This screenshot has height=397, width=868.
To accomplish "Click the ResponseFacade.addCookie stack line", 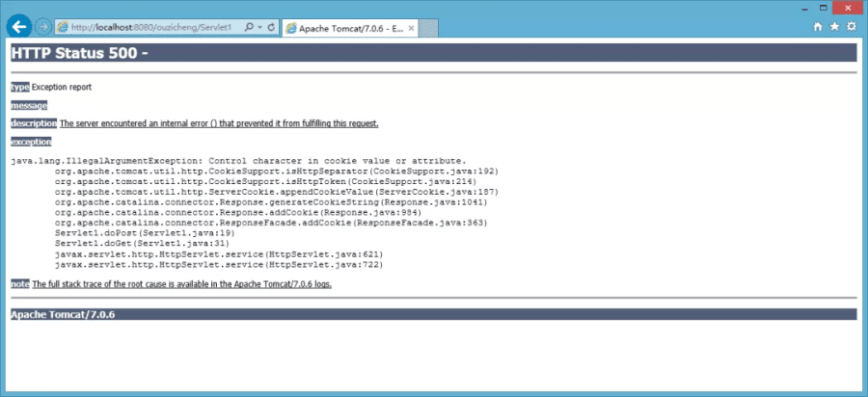I will point(271,223).
